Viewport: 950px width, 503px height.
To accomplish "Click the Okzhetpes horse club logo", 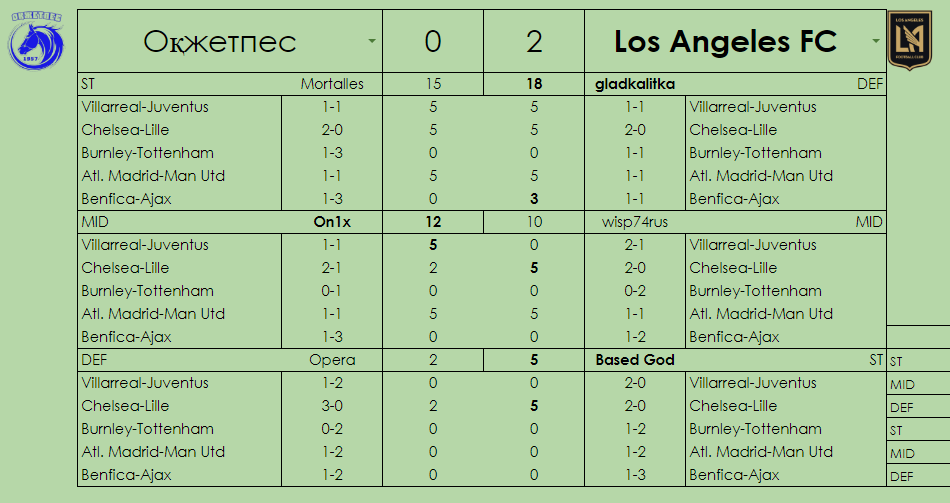I will click(36, 42).
